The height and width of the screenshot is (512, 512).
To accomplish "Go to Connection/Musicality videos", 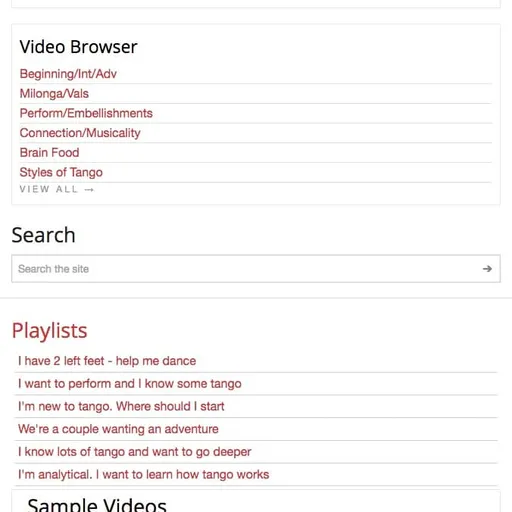I will click(80, 133).
